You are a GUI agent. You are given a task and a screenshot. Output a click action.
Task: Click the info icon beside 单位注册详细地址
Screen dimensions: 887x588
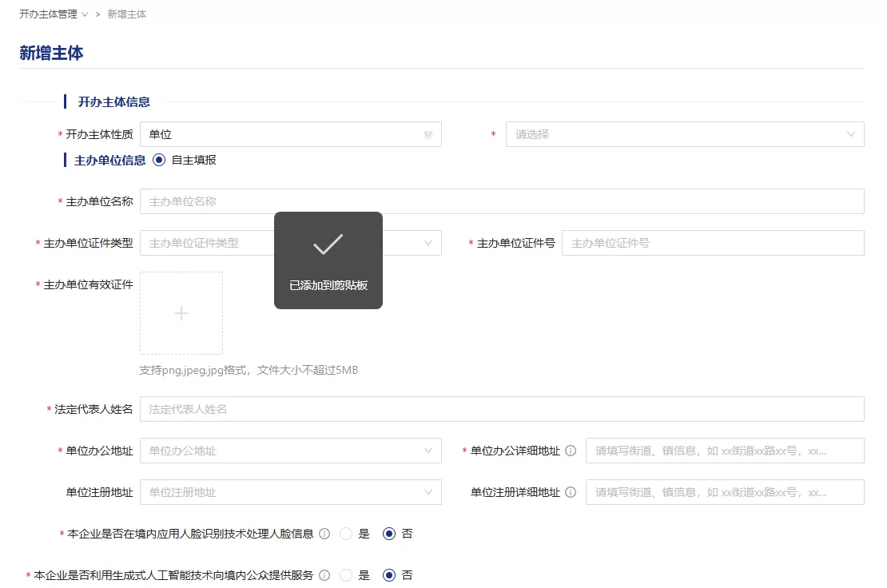pos(569,491)
